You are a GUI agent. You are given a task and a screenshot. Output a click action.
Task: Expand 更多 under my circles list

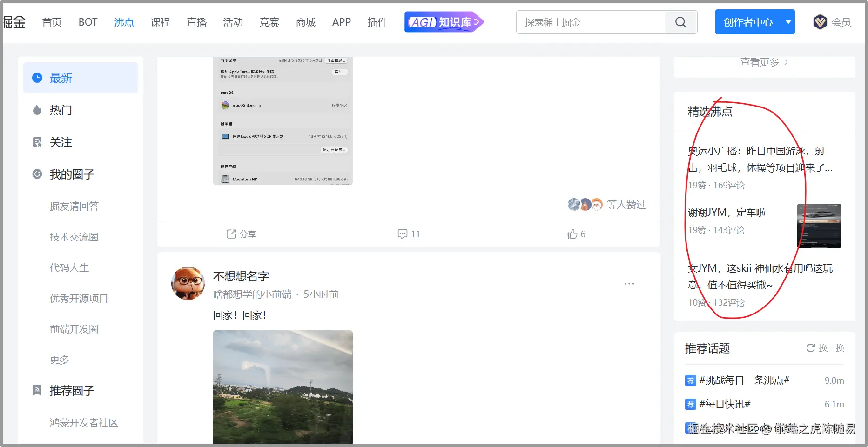click(60, 359)
